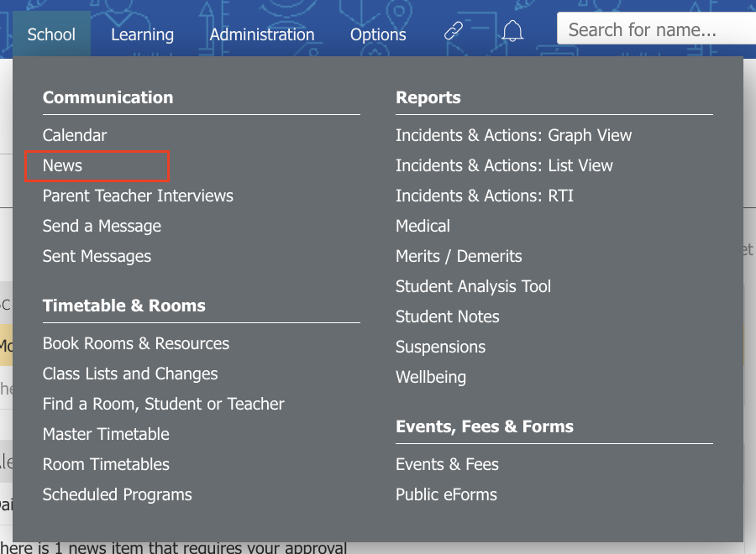Select News under Communication
This screenshot has width=756, height=554.
click(x=63, y=165)
